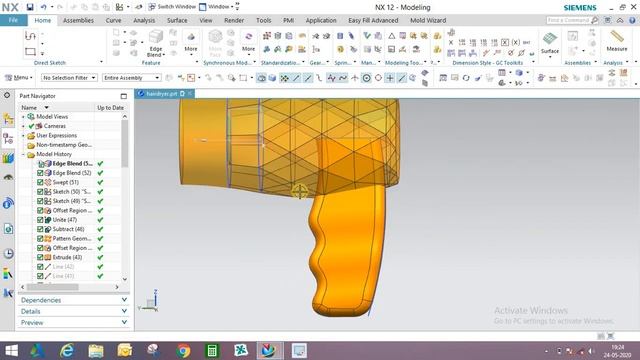Image resolution: width=640 pixels, height=360 pixels.
Task: Open the Feature group More gallery
Action: coord(191,43)
